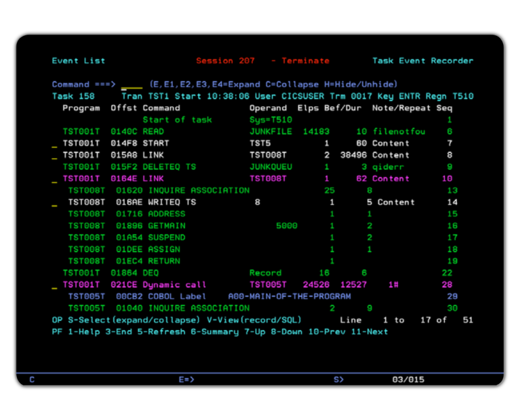Click 'SUSPEND' command
The height and width of the screenshot is (420, 520).
coord(167,238)
